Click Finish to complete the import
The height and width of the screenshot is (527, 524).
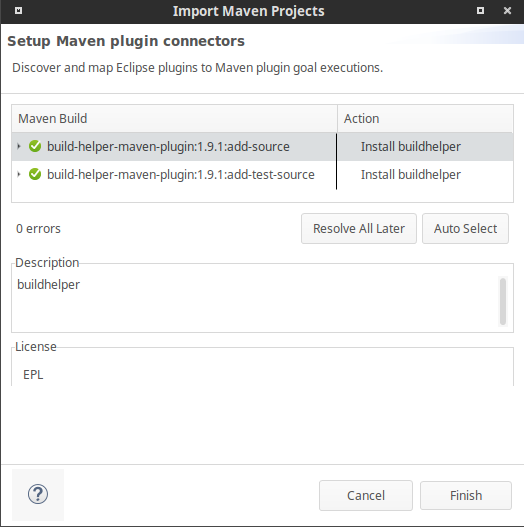click(x=466, y=495)
